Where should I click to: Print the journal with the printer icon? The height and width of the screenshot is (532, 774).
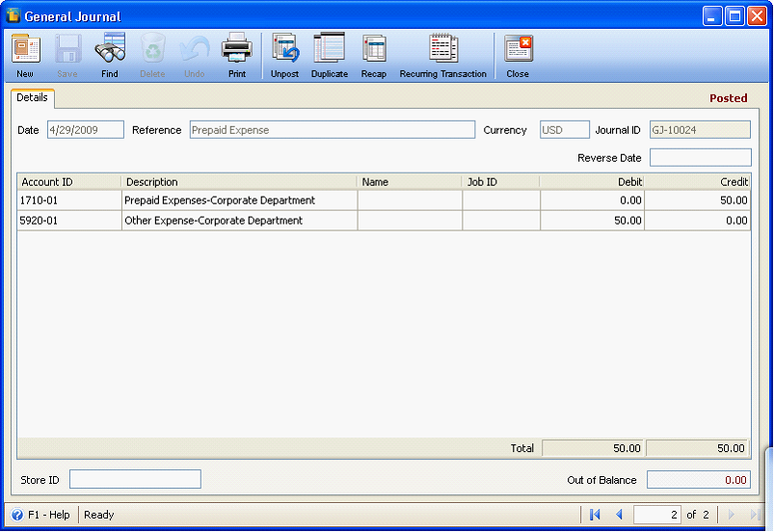(237, 48)
